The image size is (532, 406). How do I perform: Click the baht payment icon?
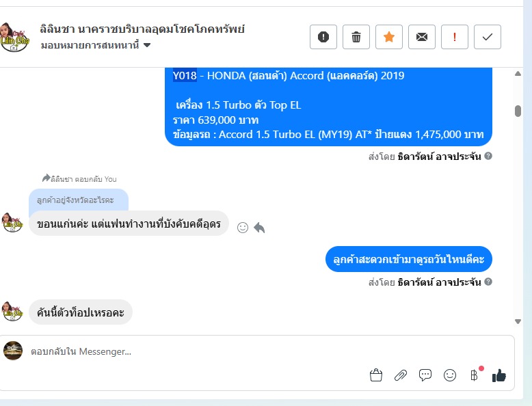[x=475, y=375]
